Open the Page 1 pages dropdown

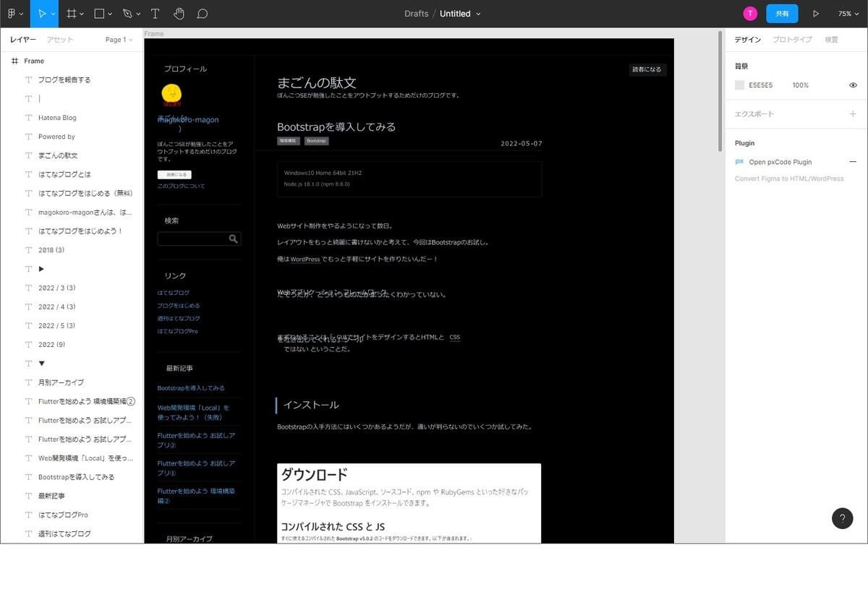[119, 40]
